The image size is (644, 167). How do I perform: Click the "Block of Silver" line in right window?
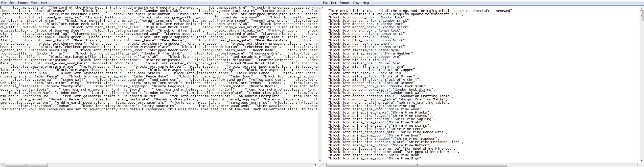pyautogui.click(x=373, y=76)
